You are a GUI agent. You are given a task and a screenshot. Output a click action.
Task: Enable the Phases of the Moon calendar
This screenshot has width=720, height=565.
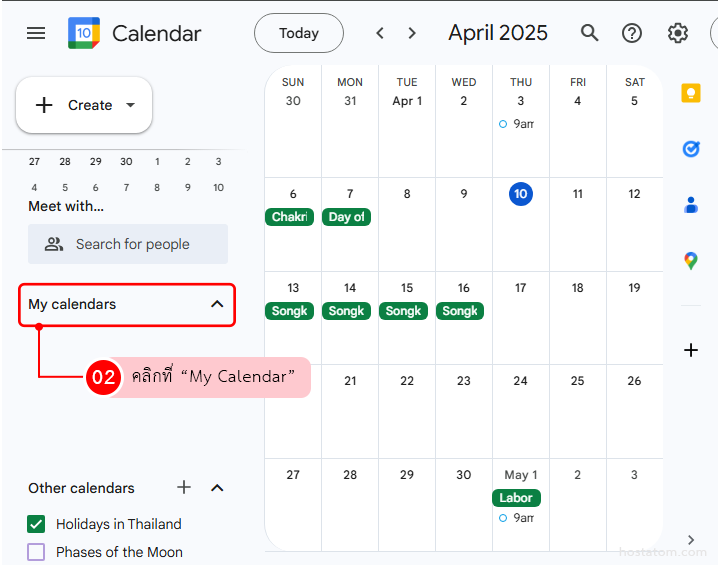pyautogui.click(x=37, y=552)
